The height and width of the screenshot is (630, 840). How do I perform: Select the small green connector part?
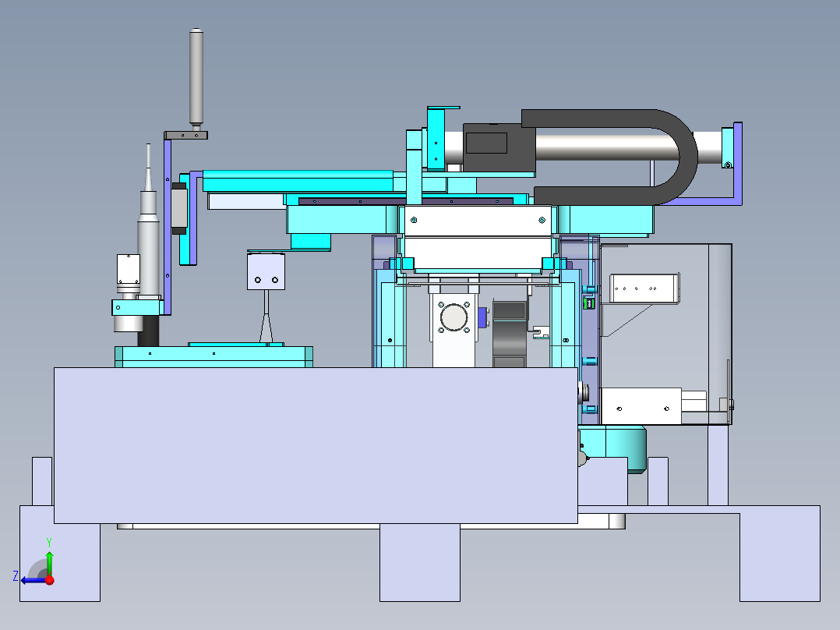pos(589,303)
